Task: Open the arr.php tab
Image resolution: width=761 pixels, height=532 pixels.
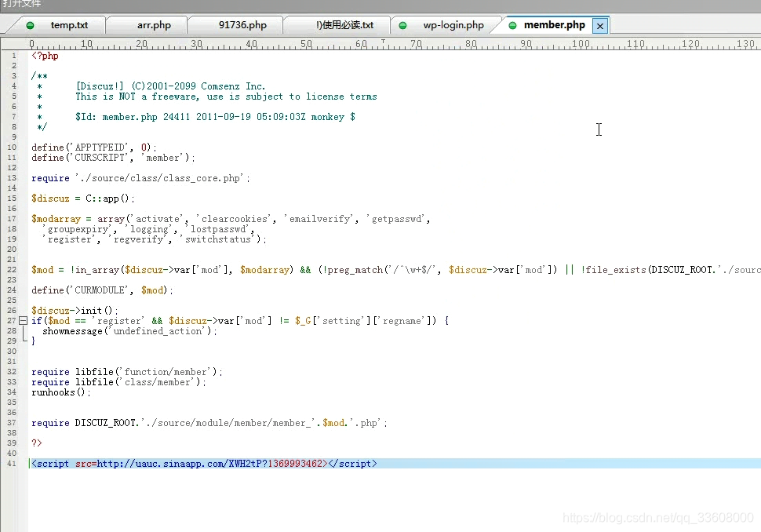Action: click(x=154, y=25)
